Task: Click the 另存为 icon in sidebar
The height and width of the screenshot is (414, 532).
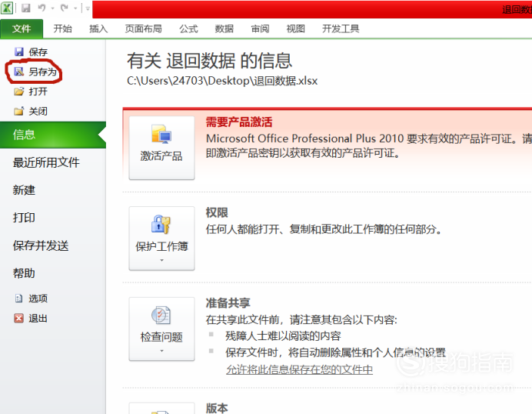Action: point(19,72)
